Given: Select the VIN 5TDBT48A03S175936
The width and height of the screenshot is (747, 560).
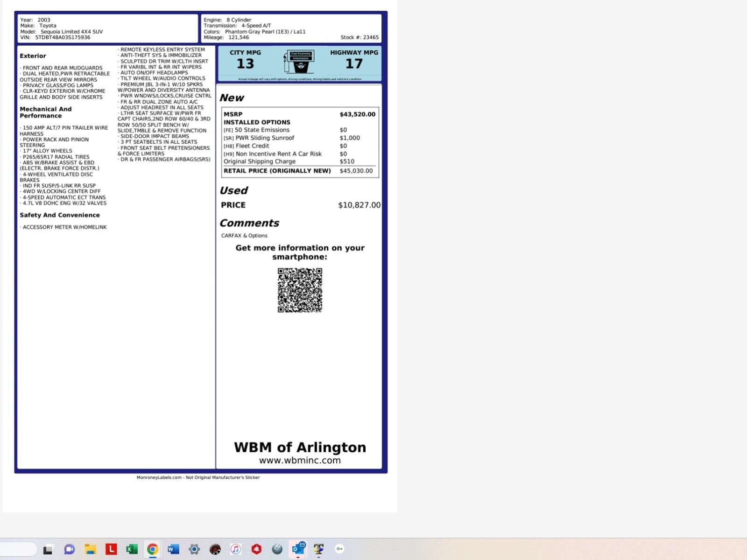Looking at the screenshot, I should pyautogui.click(x=63, y=37).
